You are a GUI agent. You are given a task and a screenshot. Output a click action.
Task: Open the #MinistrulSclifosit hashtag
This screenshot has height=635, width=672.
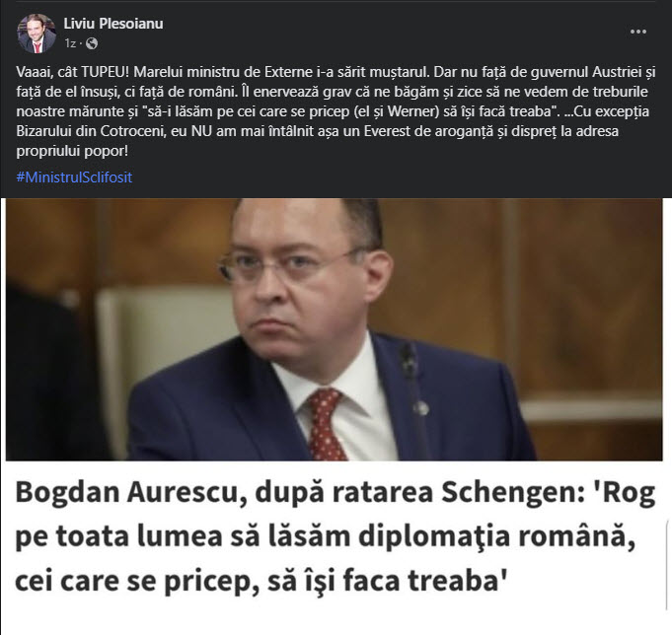74,177
